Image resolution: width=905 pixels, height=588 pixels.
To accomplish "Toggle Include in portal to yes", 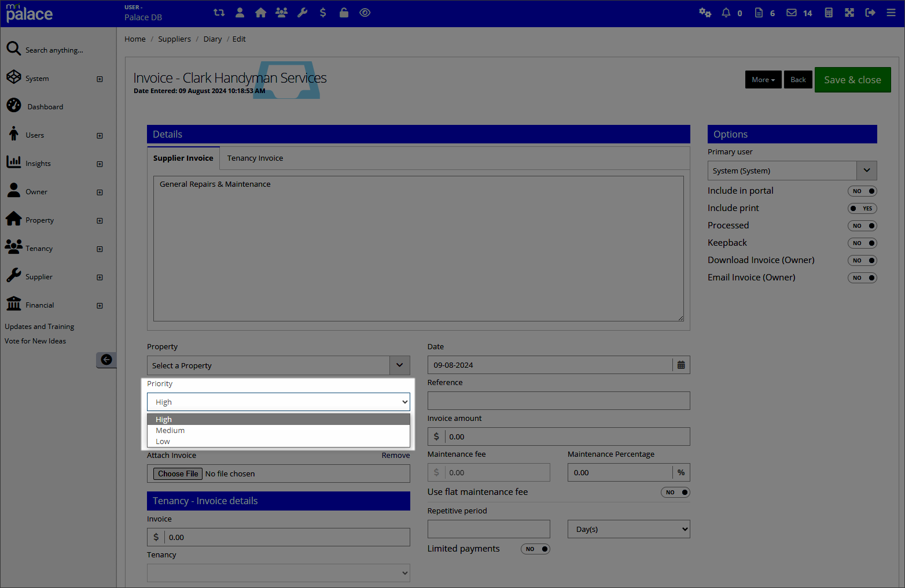I will pos(862,191).
